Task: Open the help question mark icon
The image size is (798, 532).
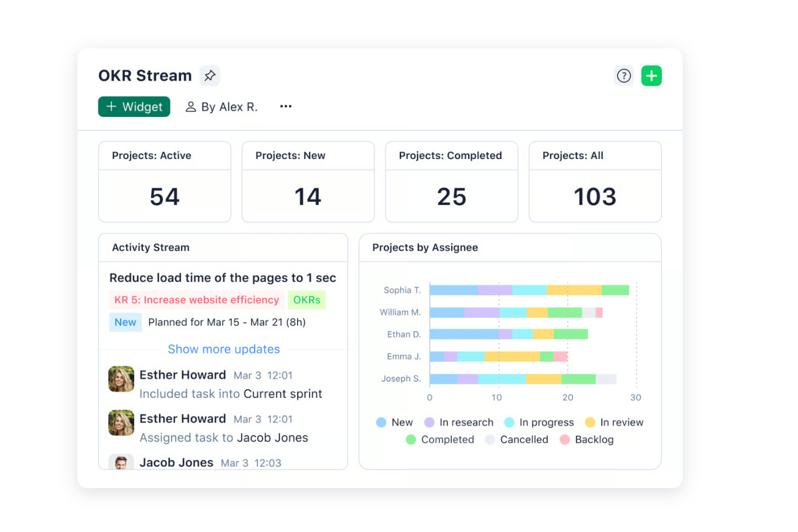Action: coord(624,76)
